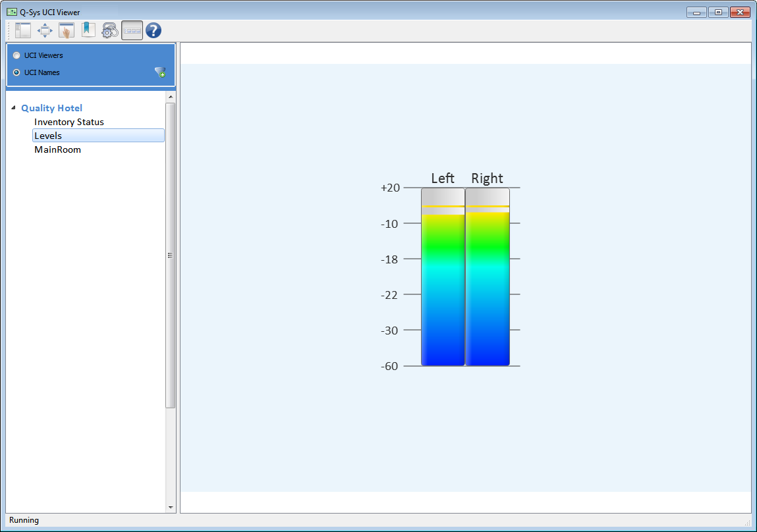Switch to the Inventory Status page
The width and height of the screenshot is (757, 532).
pos(69,122)
